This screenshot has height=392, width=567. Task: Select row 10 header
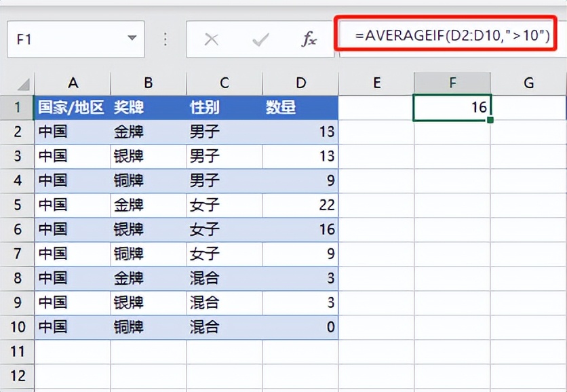[18, 327]
